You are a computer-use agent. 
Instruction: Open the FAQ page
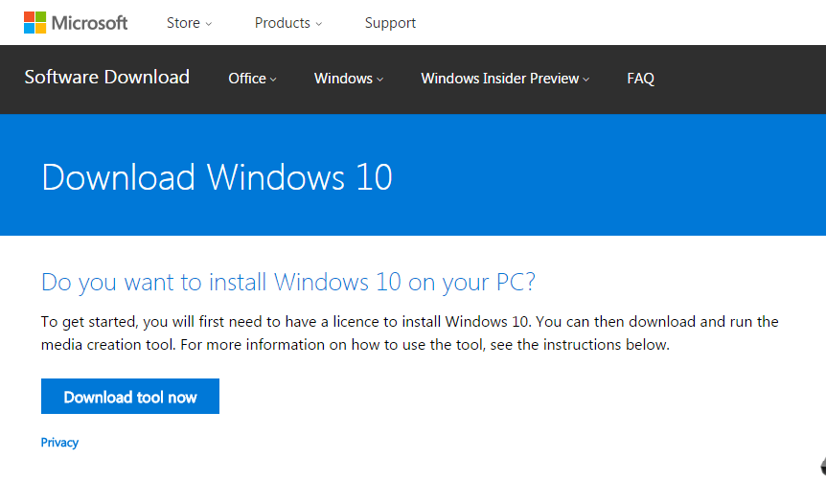(x=640, y=79)
